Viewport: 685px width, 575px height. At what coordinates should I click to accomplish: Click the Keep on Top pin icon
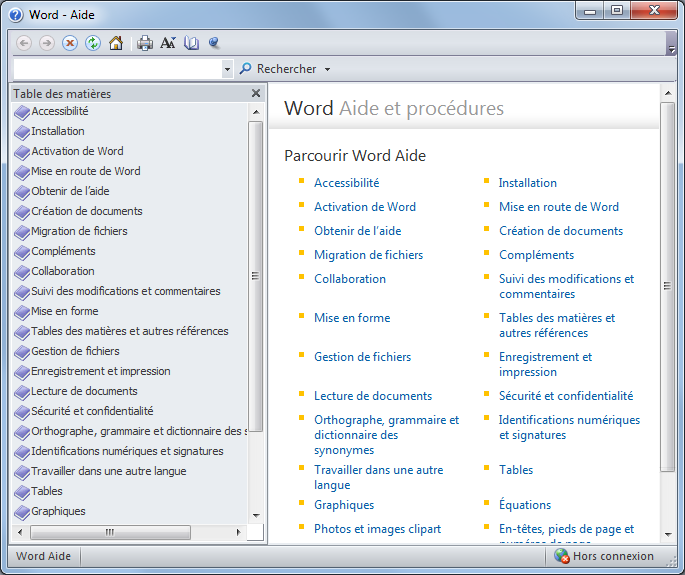(x=214, y=43)
